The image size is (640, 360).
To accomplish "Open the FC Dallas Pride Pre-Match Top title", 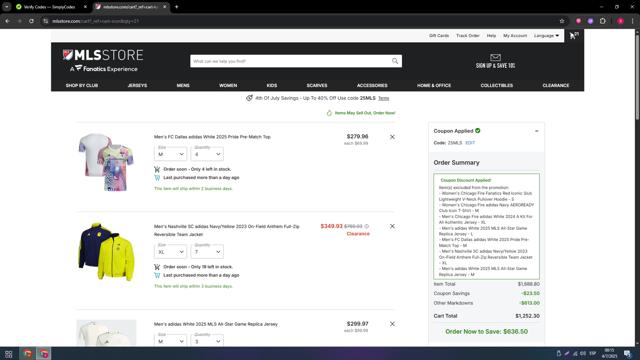I will [x=212, y=137].
